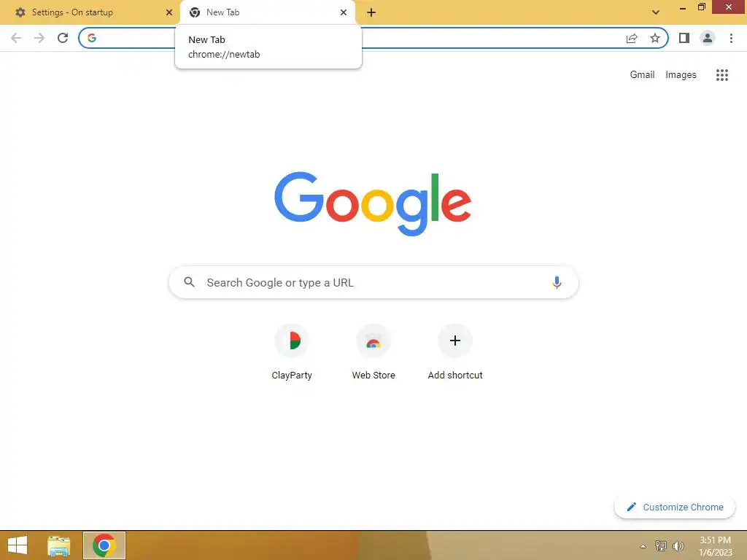Click the browser back arrow
747x560 pixels.
click(16, 38)
